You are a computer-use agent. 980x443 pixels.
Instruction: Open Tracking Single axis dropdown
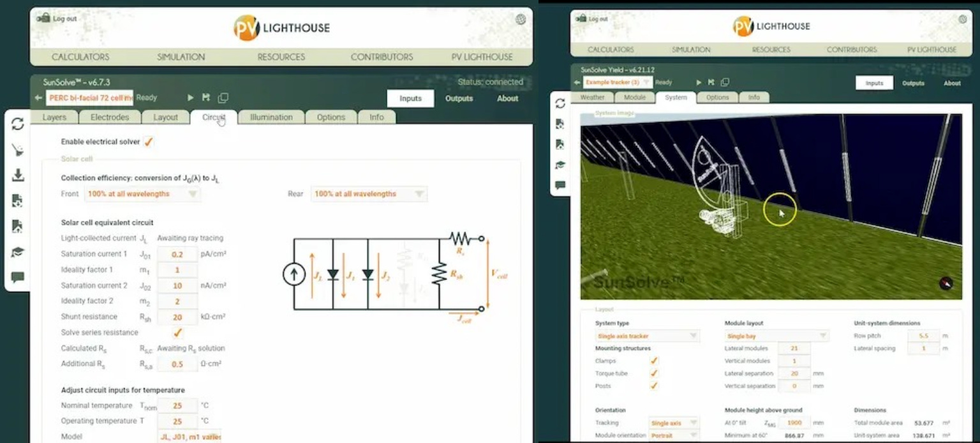click(x=674, y=423)
